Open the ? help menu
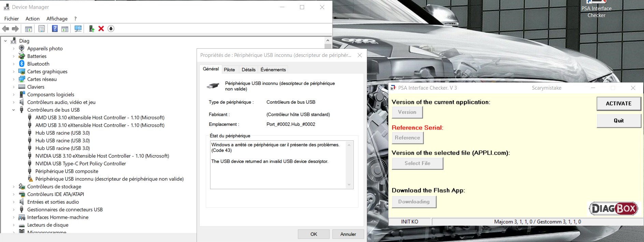644x242 pixels. pos(75,19)
